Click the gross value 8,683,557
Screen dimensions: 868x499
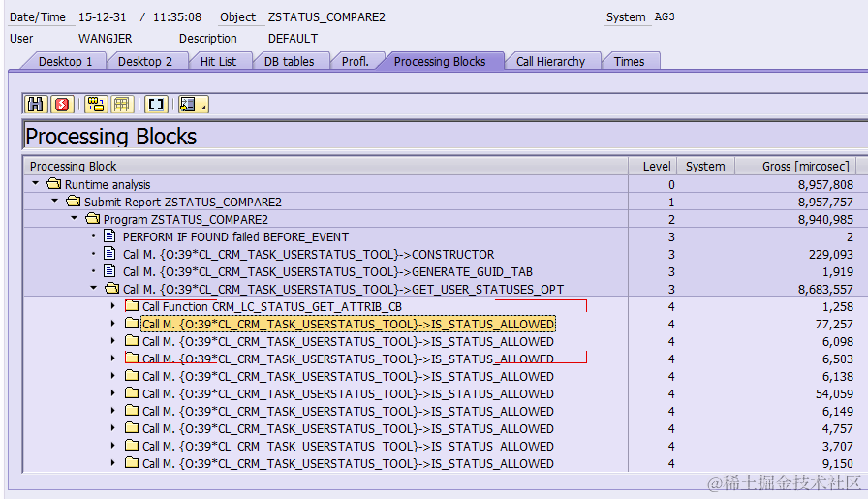pyautogui.click(x=825, y=289)
